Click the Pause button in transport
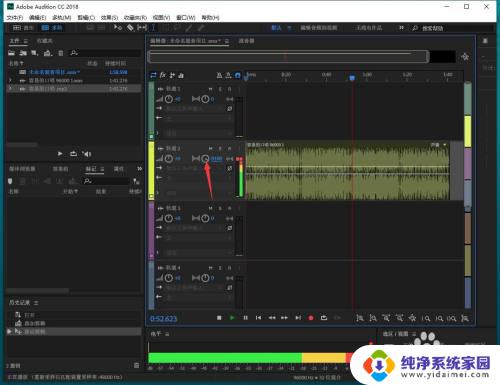The width and height of the screenshot is (500, 385). [x=245, y=318]
